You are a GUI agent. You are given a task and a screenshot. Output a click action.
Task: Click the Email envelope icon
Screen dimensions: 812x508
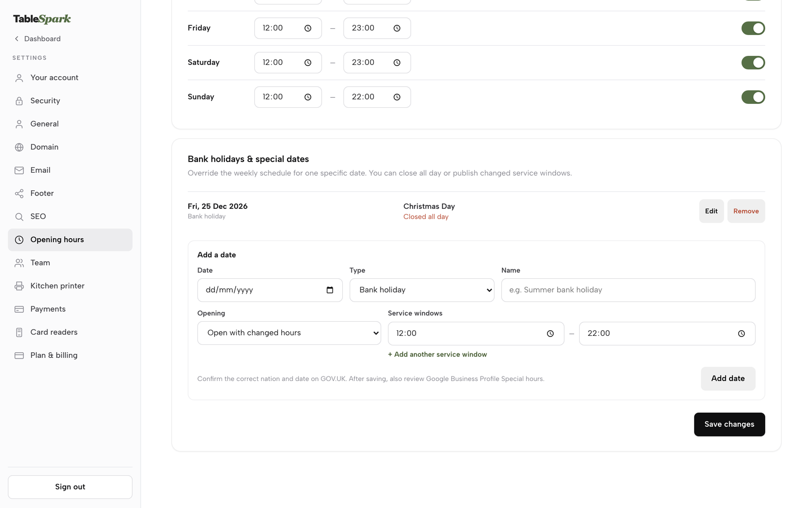click(19, 170)
